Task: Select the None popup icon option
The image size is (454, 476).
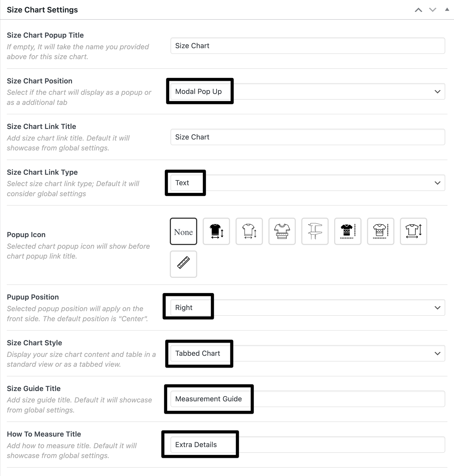Action: [183, 231]
